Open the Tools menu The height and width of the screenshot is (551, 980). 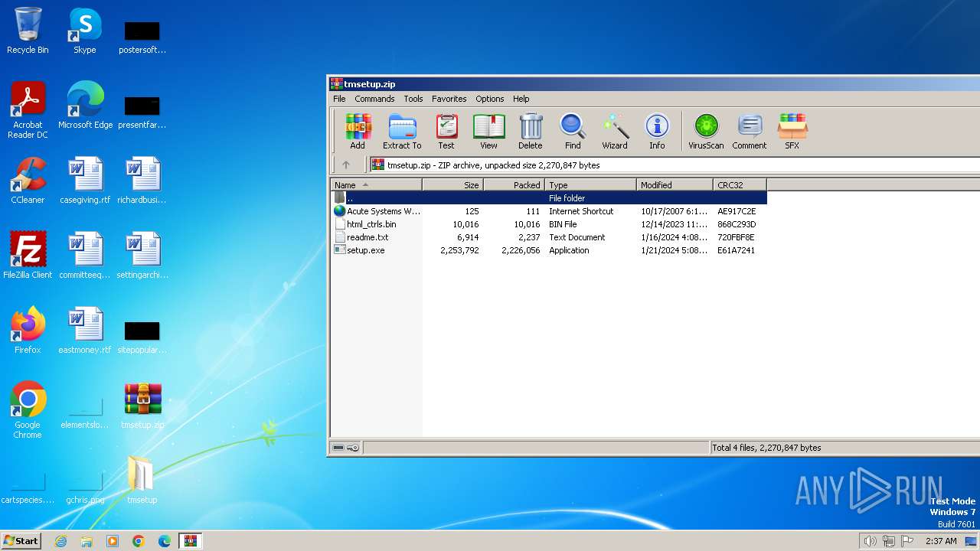click(x=413, y=99)
